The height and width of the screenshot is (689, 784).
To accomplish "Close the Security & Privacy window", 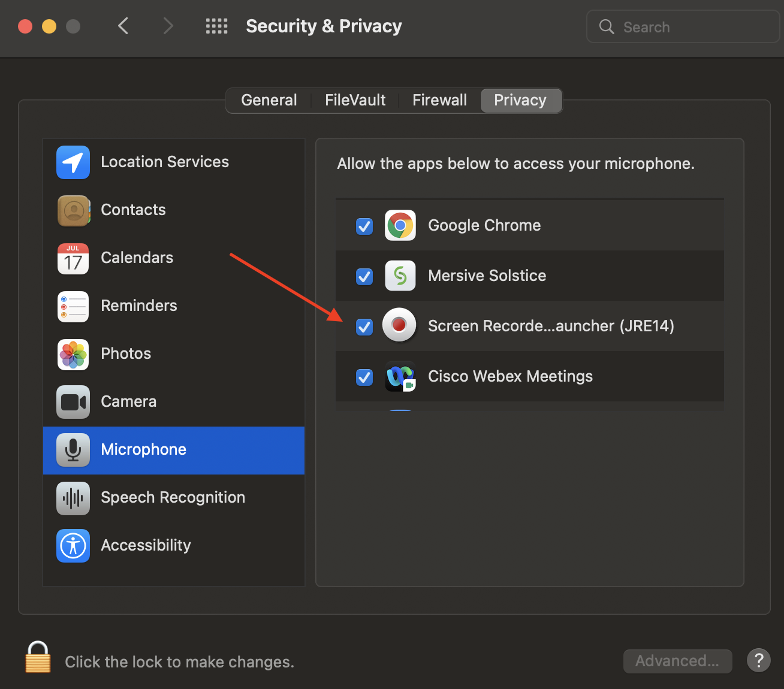I will [25, 26].
